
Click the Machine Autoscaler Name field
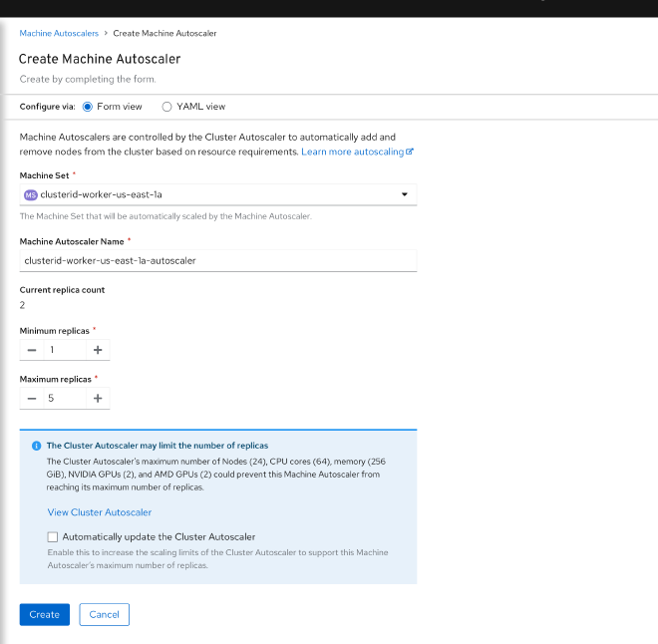218,260
